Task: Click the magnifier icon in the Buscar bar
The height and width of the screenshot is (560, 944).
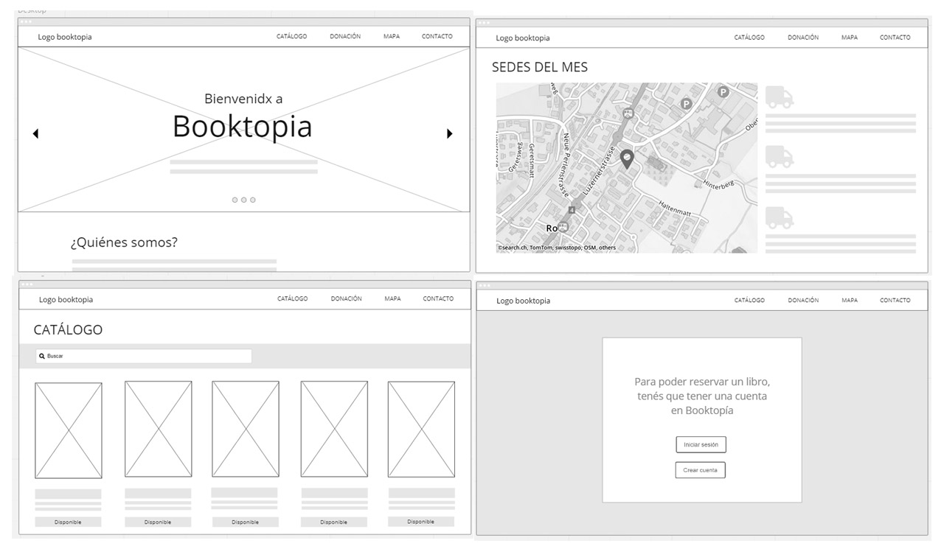Action: (x=42, y=356)
